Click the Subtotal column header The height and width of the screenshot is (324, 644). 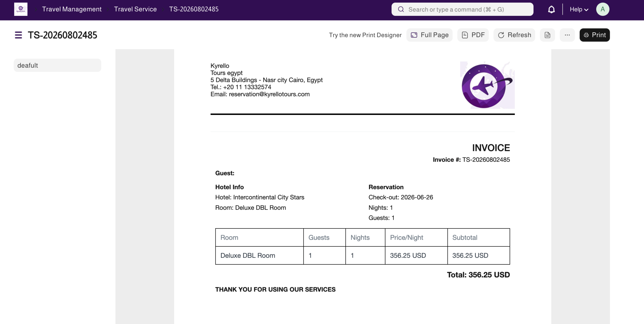click(x=478, y=237)
